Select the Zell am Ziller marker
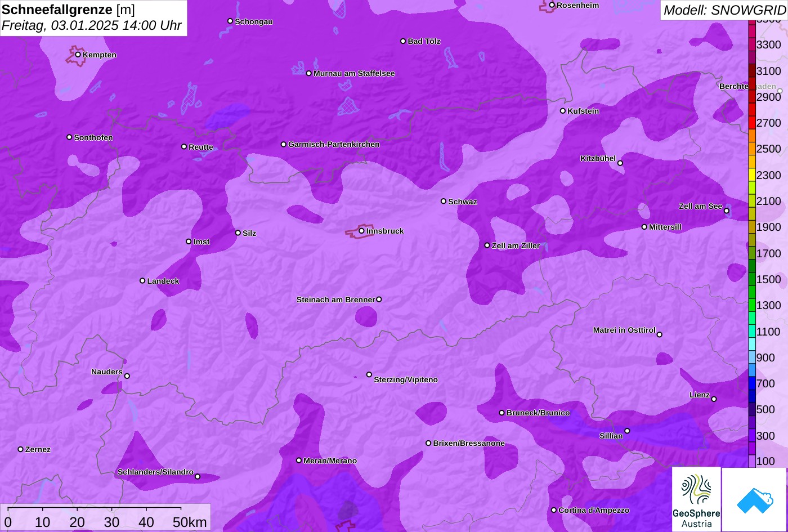Viewport: 788px width, 532px height. [x=487, y=245]
